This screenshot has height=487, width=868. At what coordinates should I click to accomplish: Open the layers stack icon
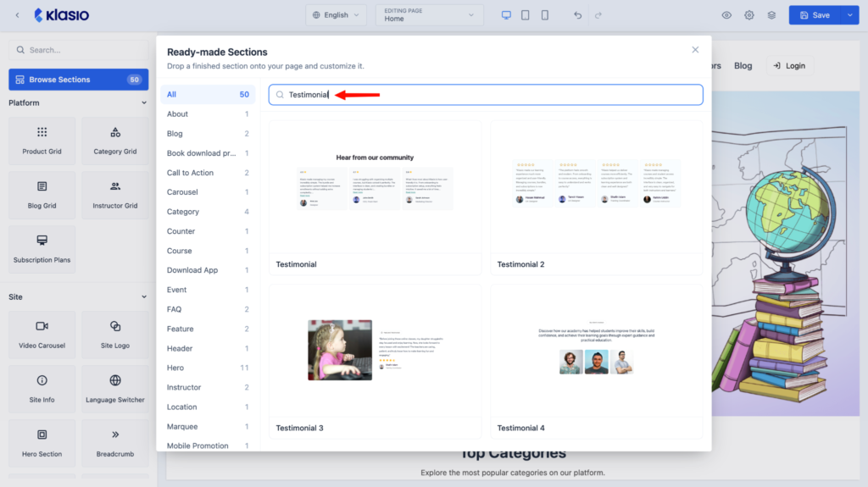click(771, 15)
